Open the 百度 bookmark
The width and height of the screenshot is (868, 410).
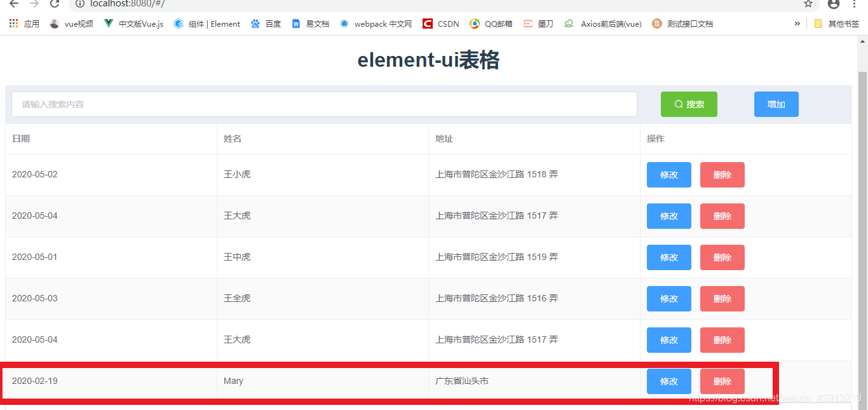coord(266,24)
